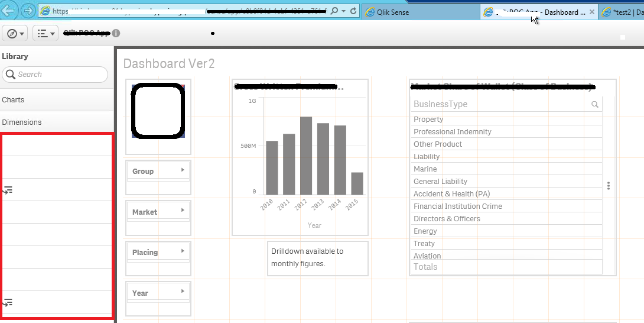This screenshot has width=644, height=323.
Task: Click the 2015 bar in the chart
Action: (x=357, y=183)
